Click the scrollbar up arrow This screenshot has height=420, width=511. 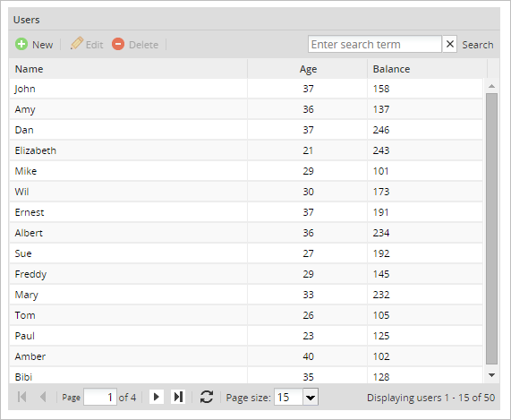click(x=491, y=86)
